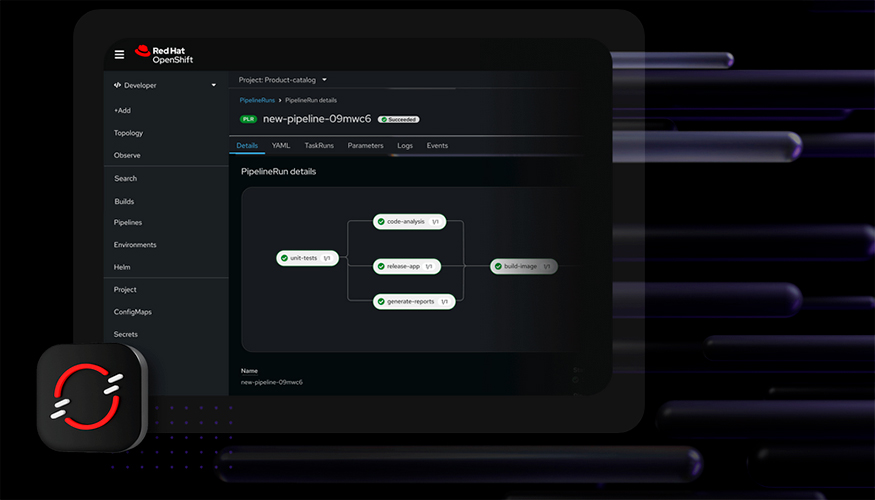Click the PipelineRuns breadcrumb link
The width and height of the screenshot is (875, 500).
257,100
